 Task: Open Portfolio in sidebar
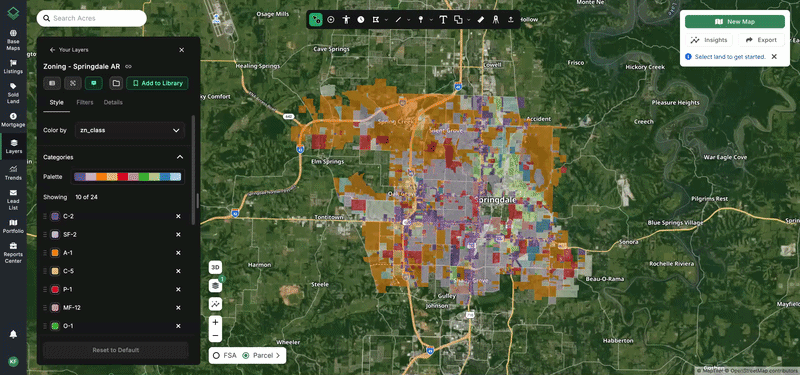click(13, 227)
